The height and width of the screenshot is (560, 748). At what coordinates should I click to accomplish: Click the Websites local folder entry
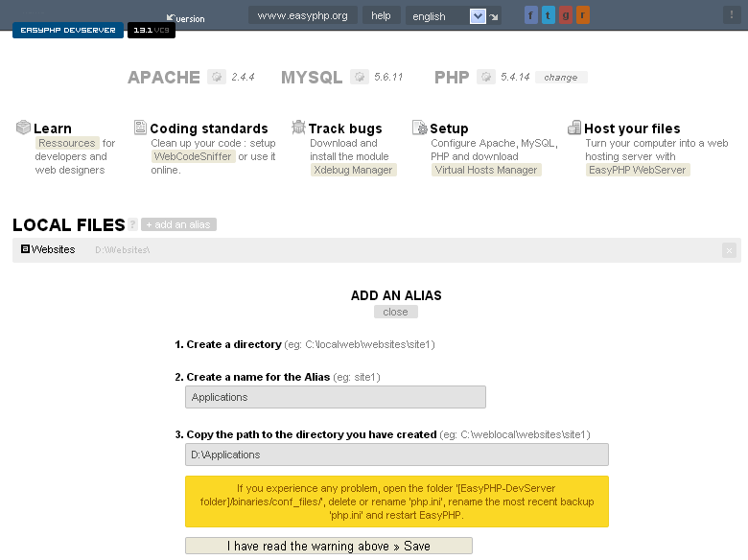(x=53, y=249)
